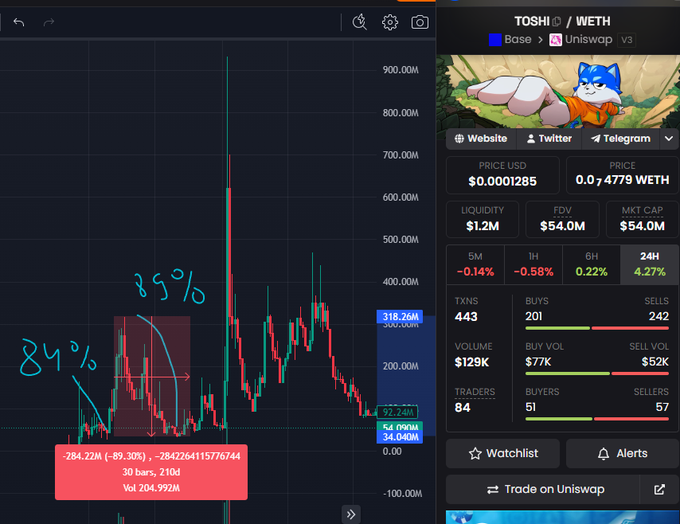680x524 pixels.
Task: Take a chart snapshot with camera icon
Action: point(420,22)
